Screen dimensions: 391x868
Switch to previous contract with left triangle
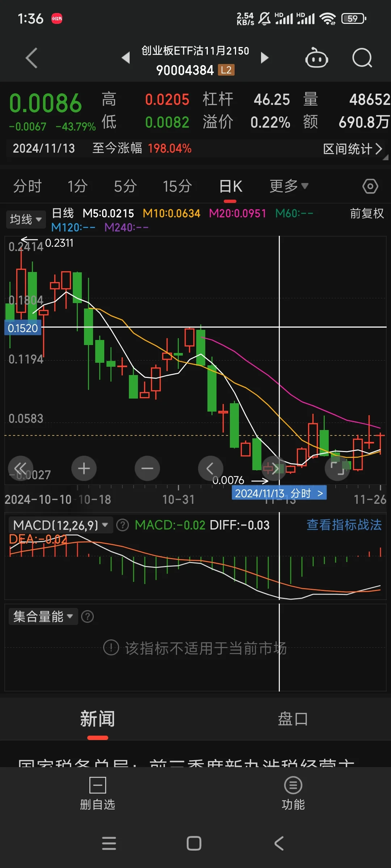pos(126,58)
